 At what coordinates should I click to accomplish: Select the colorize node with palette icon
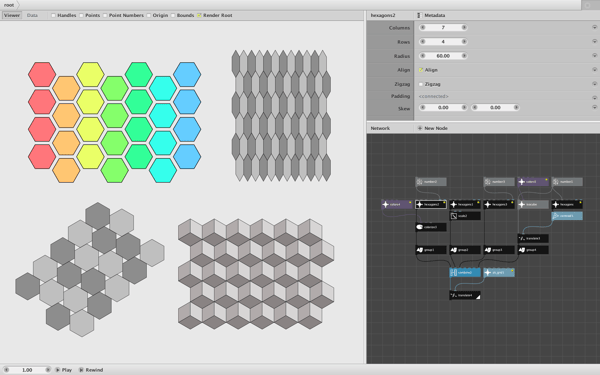click(x=431, y=227)
